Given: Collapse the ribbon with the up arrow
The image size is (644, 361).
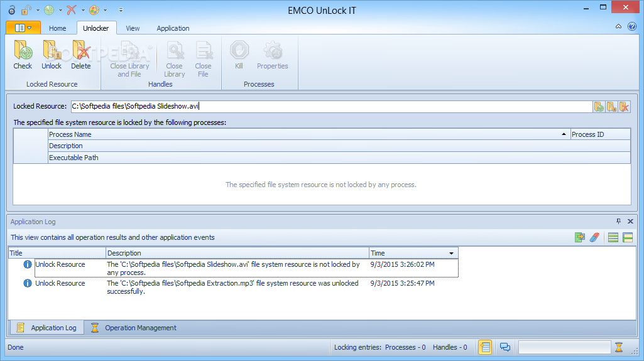Looking at the screenshot, I should click(x=618, y=26).
